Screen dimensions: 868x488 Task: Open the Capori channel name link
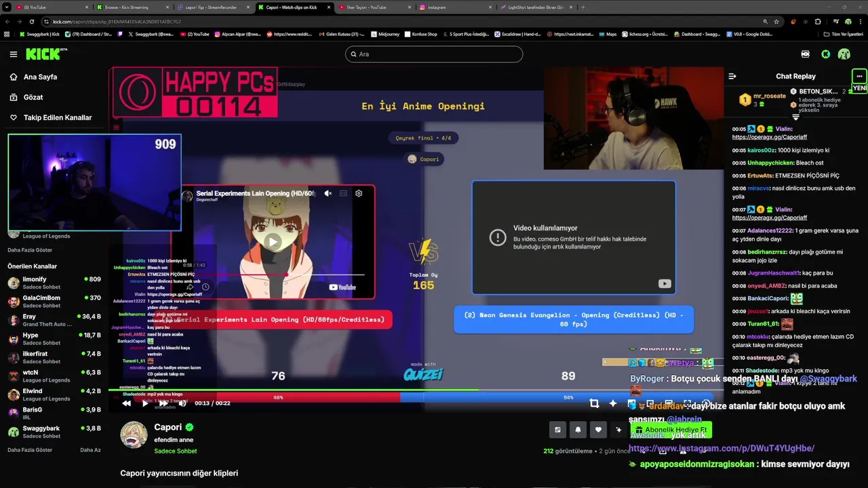[x=167, y=427]
